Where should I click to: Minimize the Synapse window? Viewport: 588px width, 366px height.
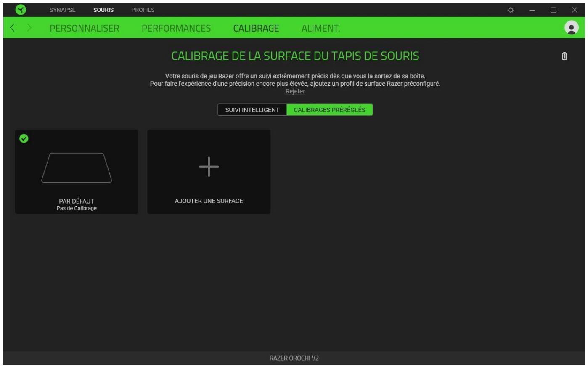pos(532,10)
